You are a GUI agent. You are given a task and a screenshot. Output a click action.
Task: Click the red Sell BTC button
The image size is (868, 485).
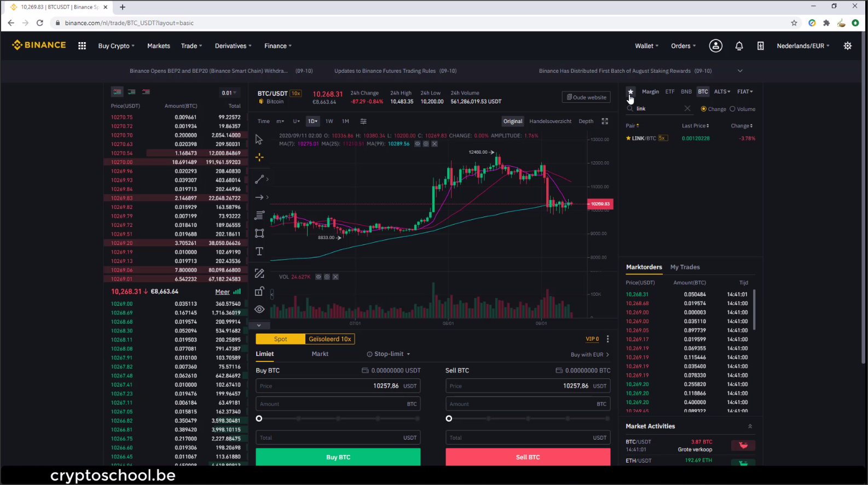528,457
